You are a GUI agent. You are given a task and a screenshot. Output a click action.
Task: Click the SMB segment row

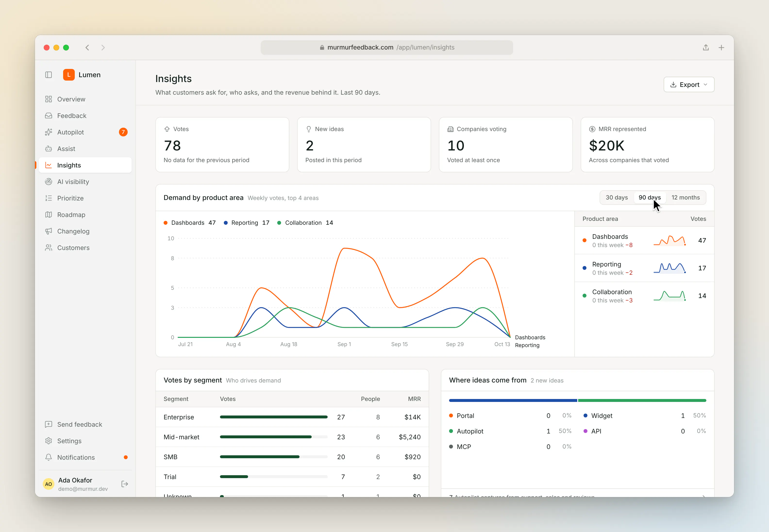click(292, 457)
